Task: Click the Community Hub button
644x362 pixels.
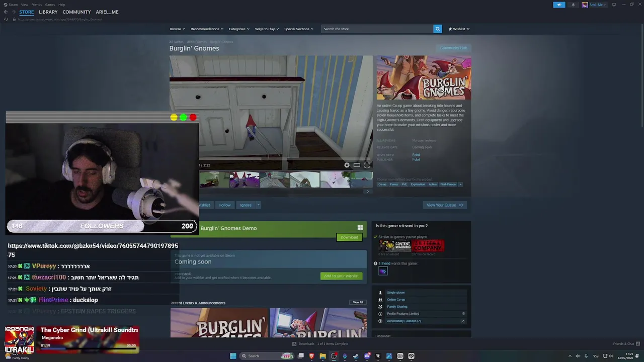Action: [453, 48]
